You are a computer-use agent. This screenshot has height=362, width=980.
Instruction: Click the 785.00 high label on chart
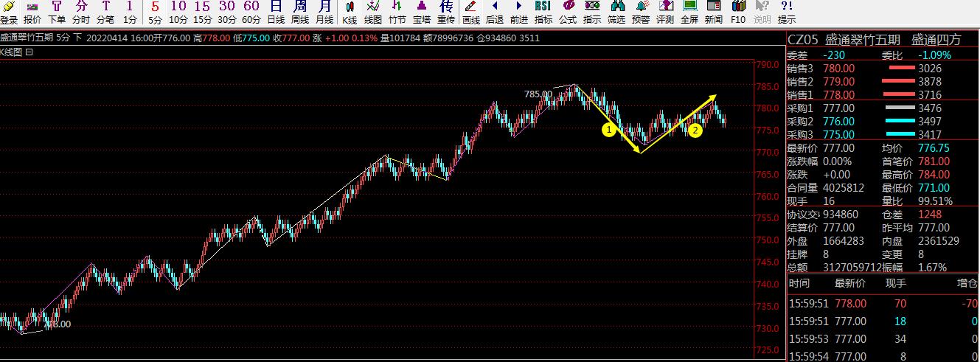click(x=538, y=94)
